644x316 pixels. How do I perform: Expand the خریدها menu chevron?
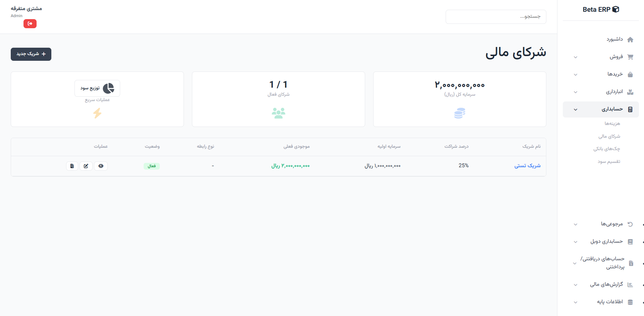576,75
